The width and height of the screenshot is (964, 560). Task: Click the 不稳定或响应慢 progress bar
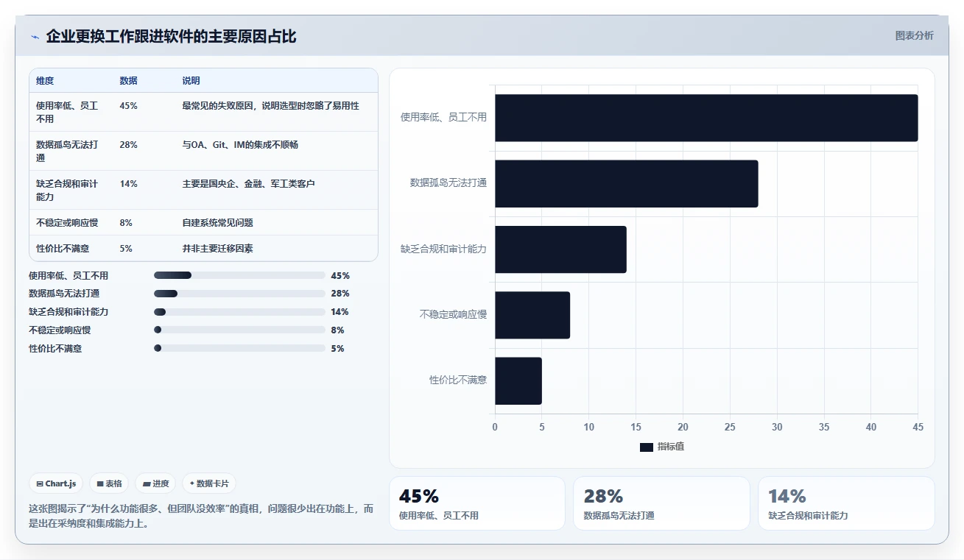click(x=239, y=330)
